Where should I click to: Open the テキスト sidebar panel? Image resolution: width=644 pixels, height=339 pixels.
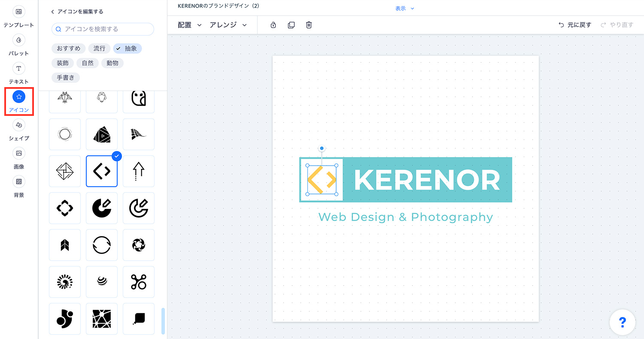19,74
